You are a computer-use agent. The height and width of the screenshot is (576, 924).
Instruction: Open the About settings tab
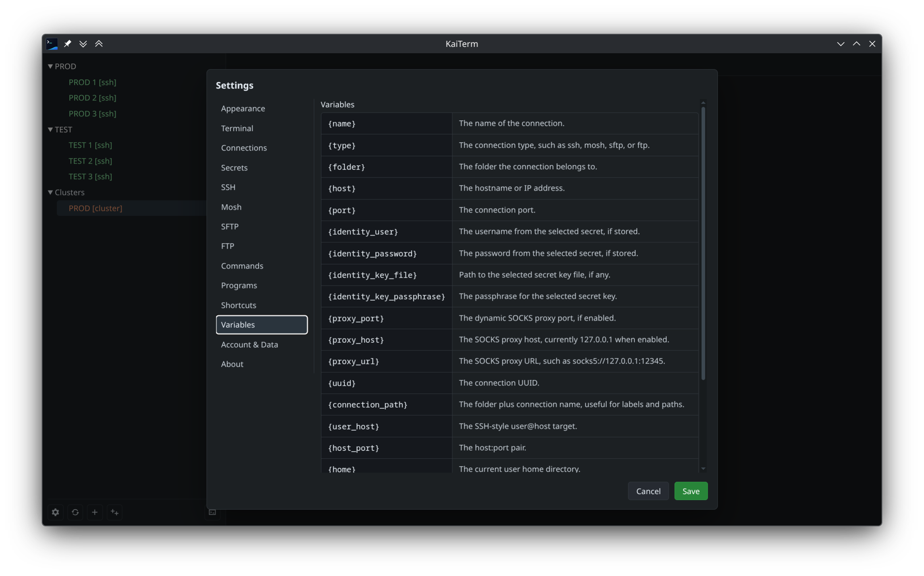262,364
